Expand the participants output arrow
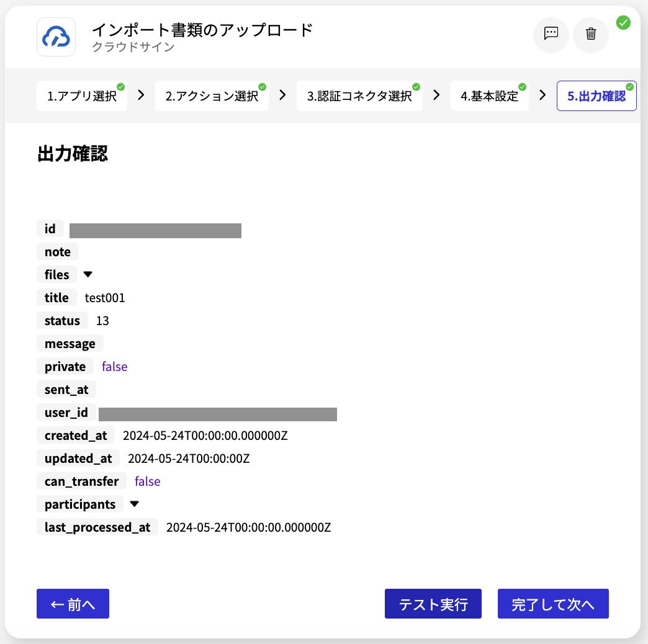The image size is (648, 644). 134,504
